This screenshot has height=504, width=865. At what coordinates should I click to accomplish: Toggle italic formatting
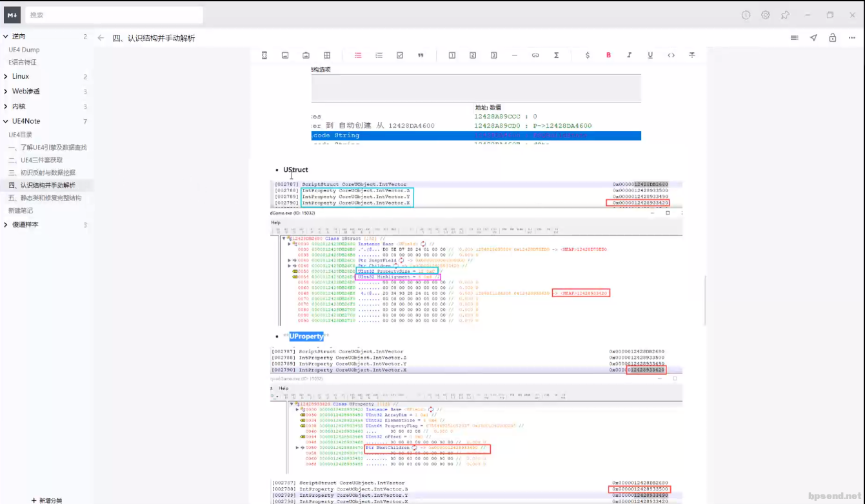coord(629,55)
